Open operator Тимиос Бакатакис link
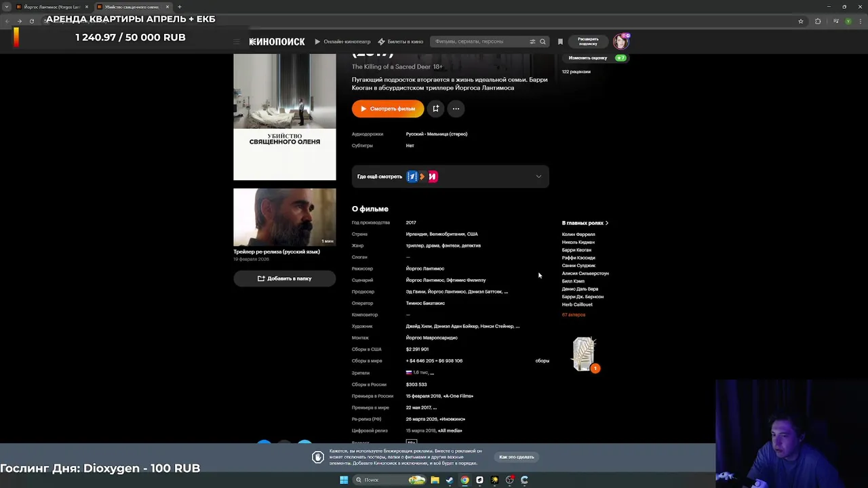The height and width of the screenshot is (488, 868). coord(425,303)
